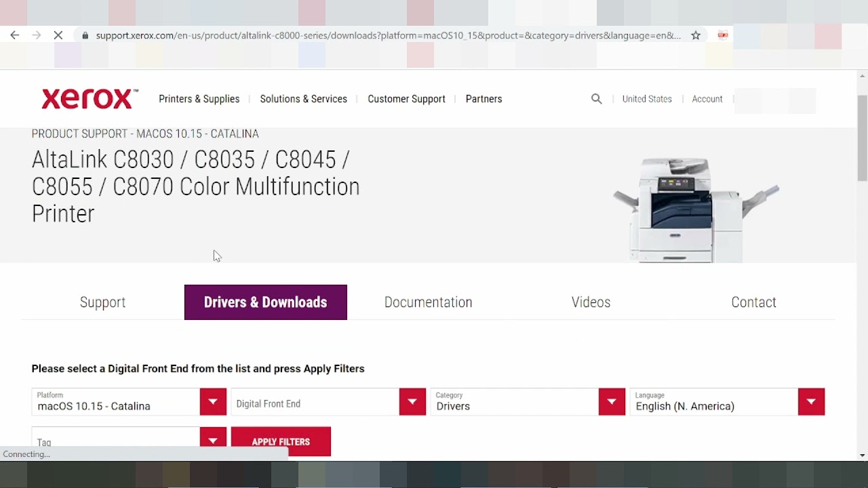The height and width of the screenshot is (488, 868).
Task: Open Customer Support menu
Action: pyautogui.click(x=407, y=99)
